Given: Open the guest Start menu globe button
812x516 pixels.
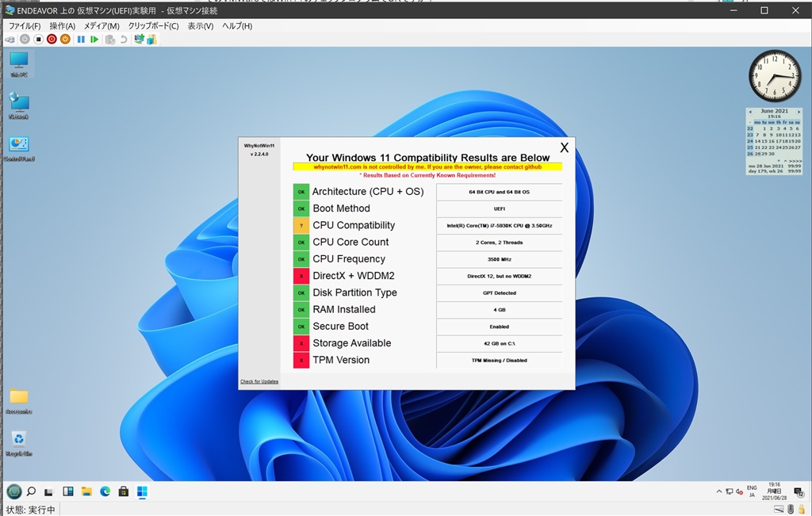Looking at the screenshot, I should point(14,491).
